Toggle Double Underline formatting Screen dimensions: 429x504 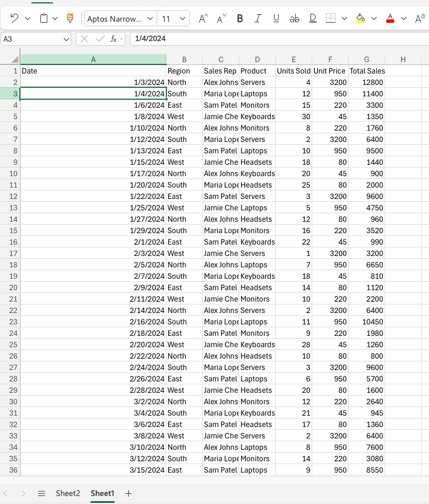pyautogui.click(x=313, y=19)
